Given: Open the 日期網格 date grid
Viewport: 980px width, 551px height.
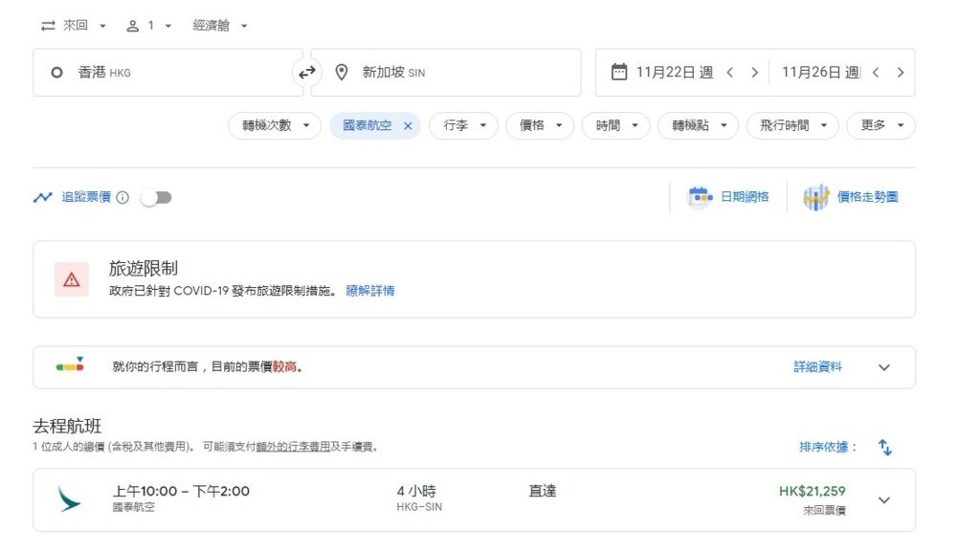Looking at the screenshot, I should tap(745, 197).
